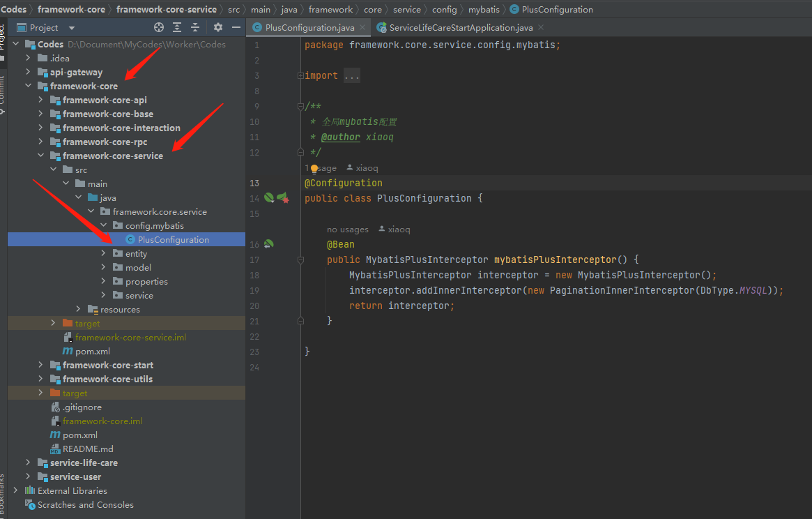Click 'no usages' hint above @Bean

coord(348,230)
